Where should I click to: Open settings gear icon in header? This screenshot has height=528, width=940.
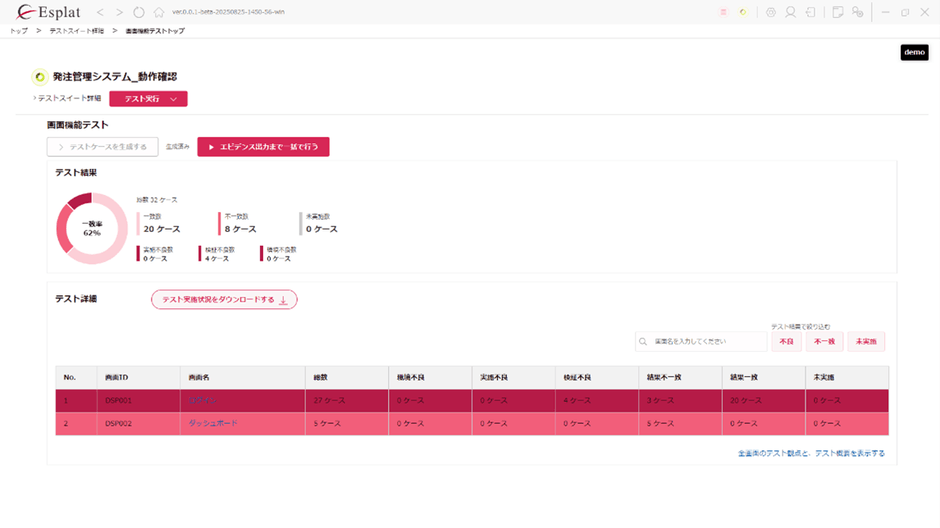click(x=770, y=12)
